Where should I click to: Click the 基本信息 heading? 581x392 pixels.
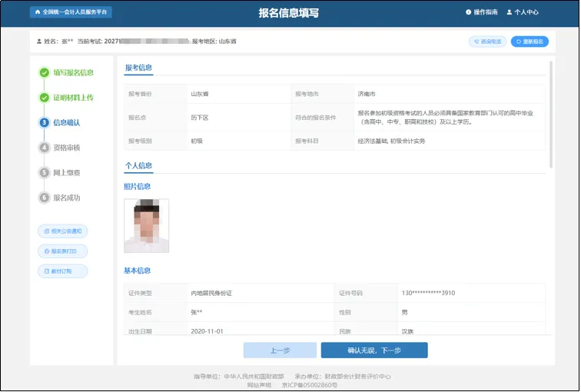137,271
